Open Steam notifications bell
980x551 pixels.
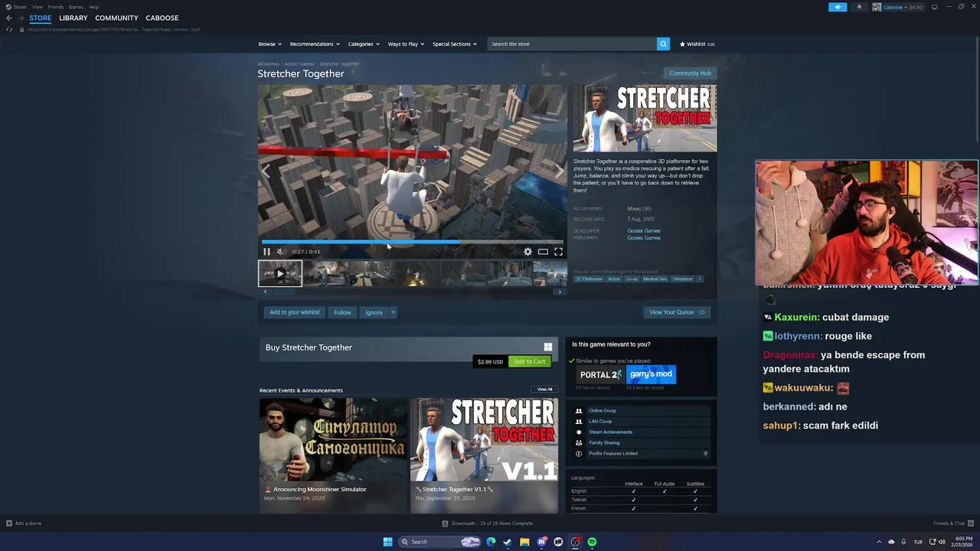point(859,7)
